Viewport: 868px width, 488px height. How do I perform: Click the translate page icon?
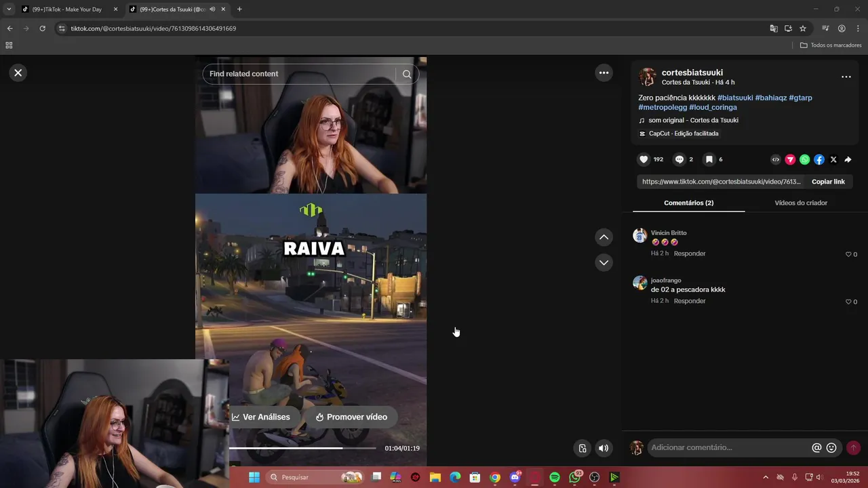[x=774, y=28]
